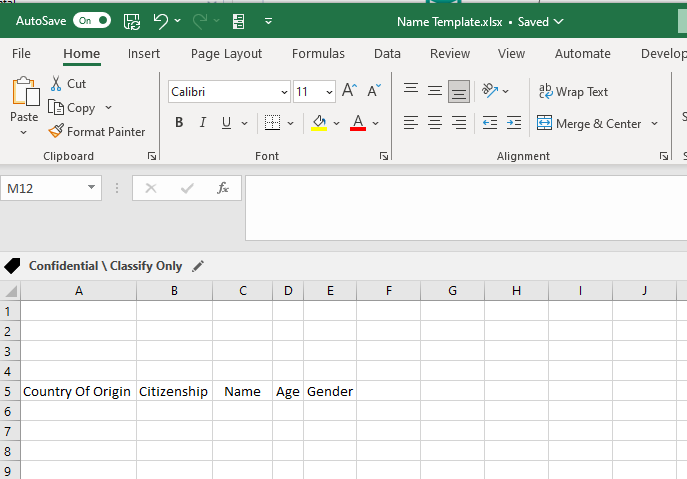This screenshot has width=687, height=479.
Task: Apply the yellow fill color
Action: [x=319, y=123]
